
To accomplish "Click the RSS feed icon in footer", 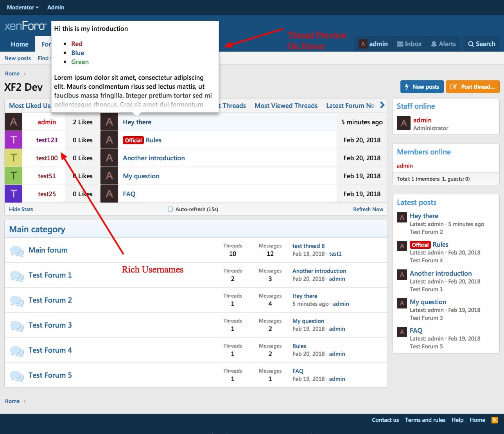I will (x=494, y=420).
